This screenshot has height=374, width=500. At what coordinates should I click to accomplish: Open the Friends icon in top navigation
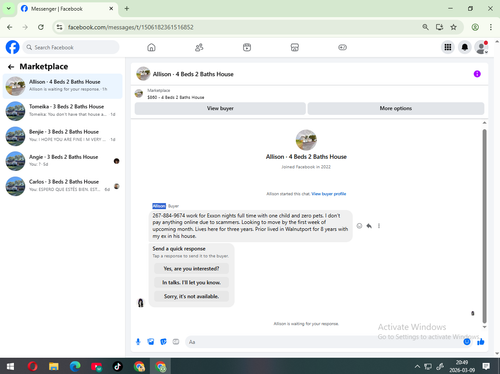199,47
